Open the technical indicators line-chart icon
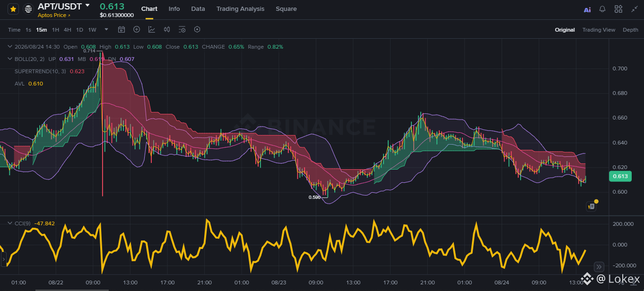644x291 pixels. click(152, 29)
